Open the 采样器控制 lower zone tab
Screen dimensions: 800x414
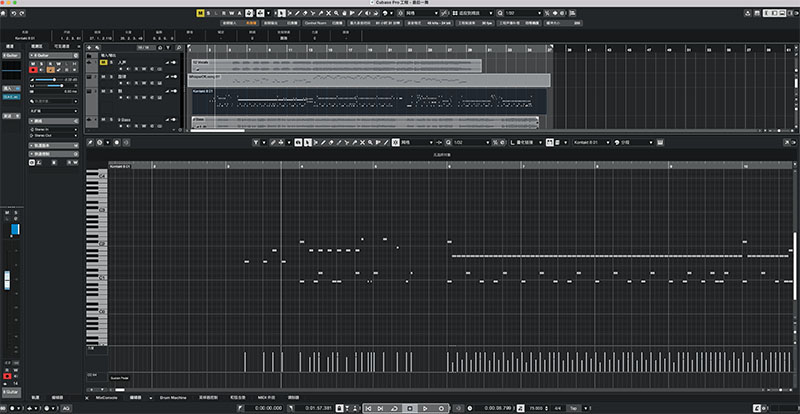click(208, 397)
